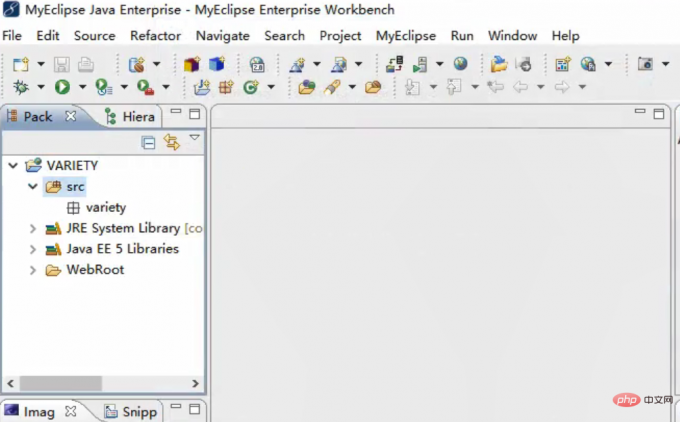This screenshot has height=422, width=680.
Task: Open web browser globe icon
Action: pos(461,64)
